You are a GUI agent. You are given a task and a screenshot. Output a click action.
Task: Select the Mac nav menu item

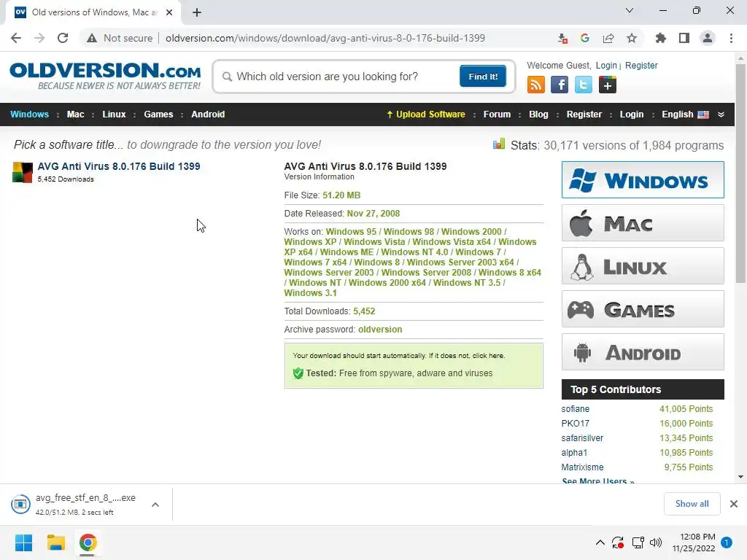coord(75,114)
